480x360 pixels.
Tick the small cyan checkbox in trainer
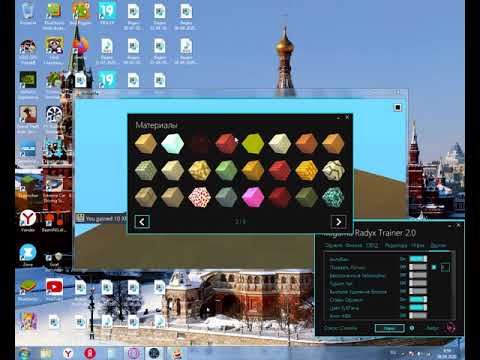click(x=434, y=267)
